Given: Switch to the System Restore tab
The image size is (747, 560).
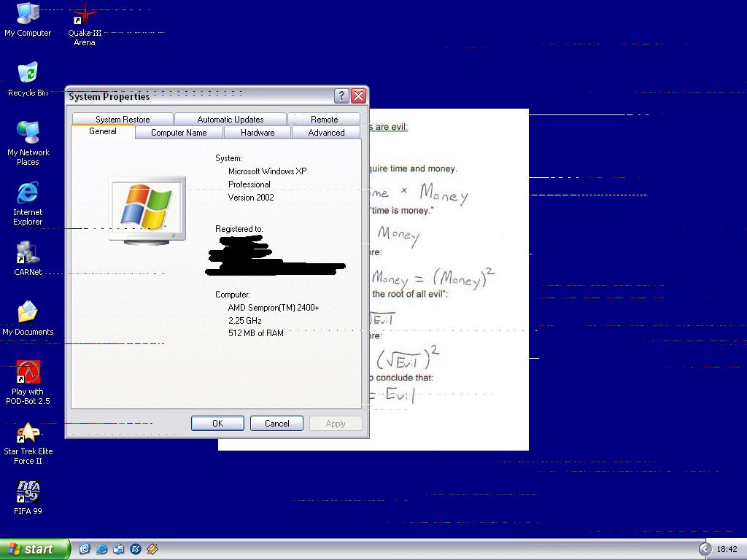Looking at the screenshot, I should (123, 119).
